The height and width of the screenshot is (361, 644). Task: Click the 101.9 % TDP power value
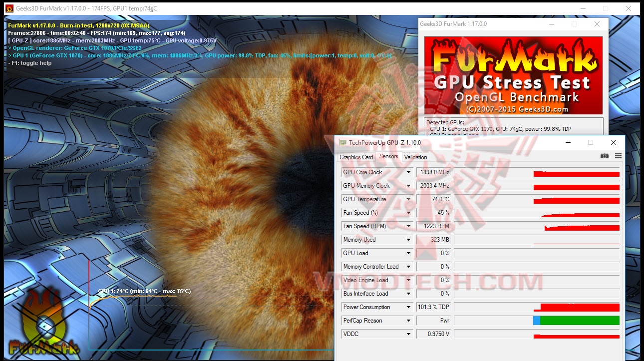pyautogui.click(x=434, y=307)
